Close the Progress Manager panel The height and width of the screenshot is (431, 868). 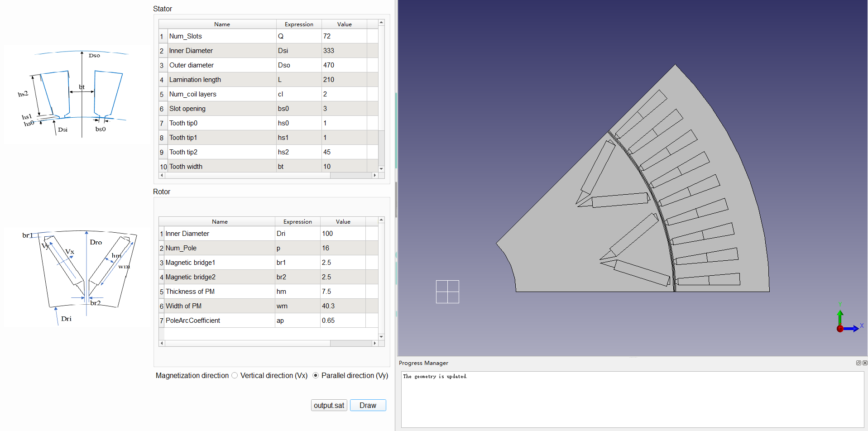coord(865,363)
